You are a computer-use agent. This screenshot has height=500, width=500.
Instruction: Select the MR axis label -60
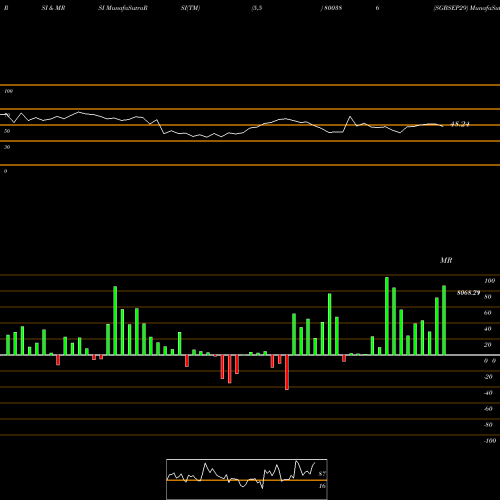click(x=488, y=409)
